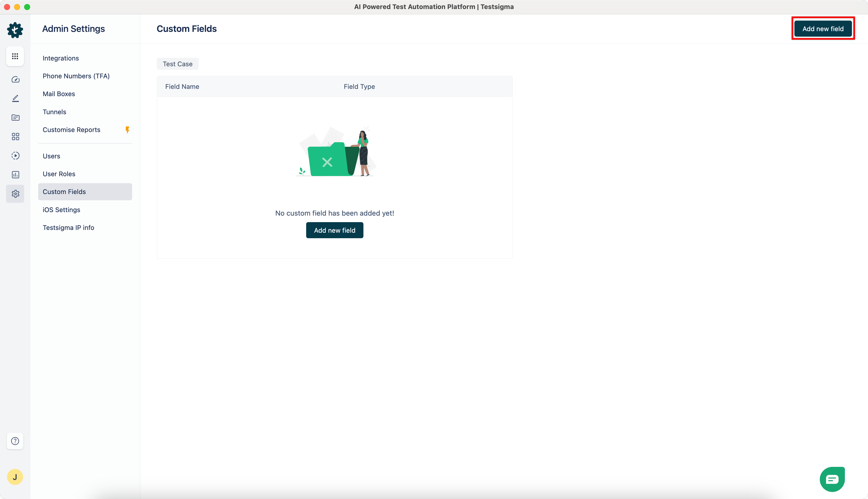This screenshot has height=499, width=868.
Task: Click the Testsigma logo icon
Action: coord(15,30)
